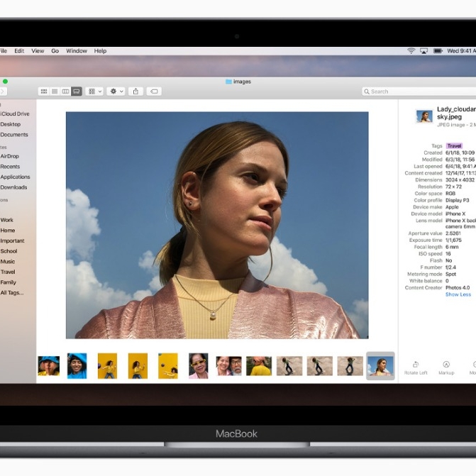Image resolution: width=476 pixels, height=476 pixels.
Task: Open the Go menu
Action: click(x=55, y=51)
